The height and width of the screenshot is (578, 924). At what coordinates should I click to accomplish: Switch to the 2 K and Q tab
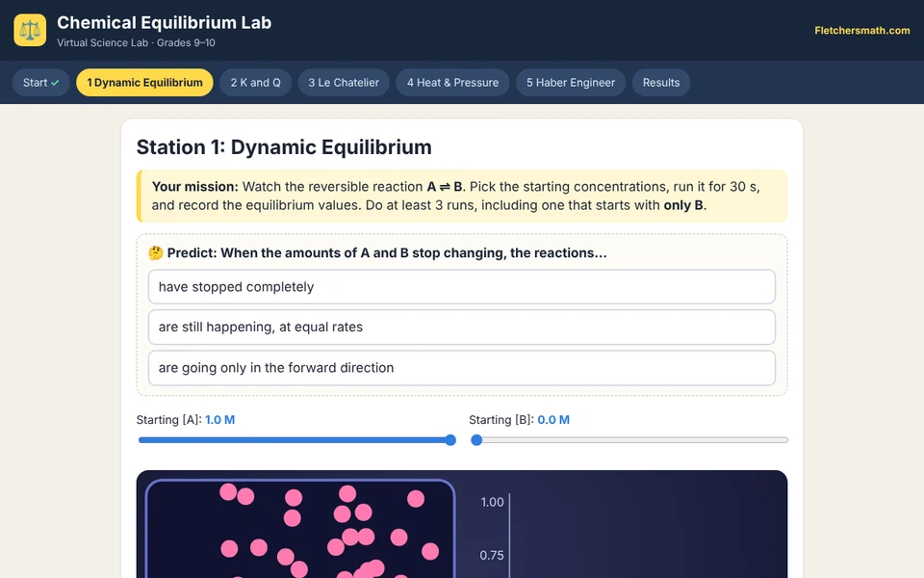[x=255, y=83]
